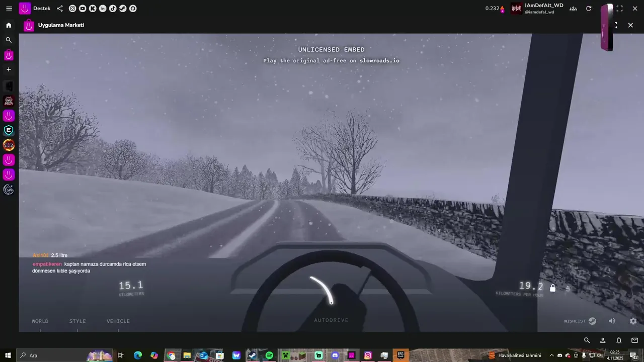Open the GitHub link icon in header
Screen dimensions: 644x362
point(133,9)
